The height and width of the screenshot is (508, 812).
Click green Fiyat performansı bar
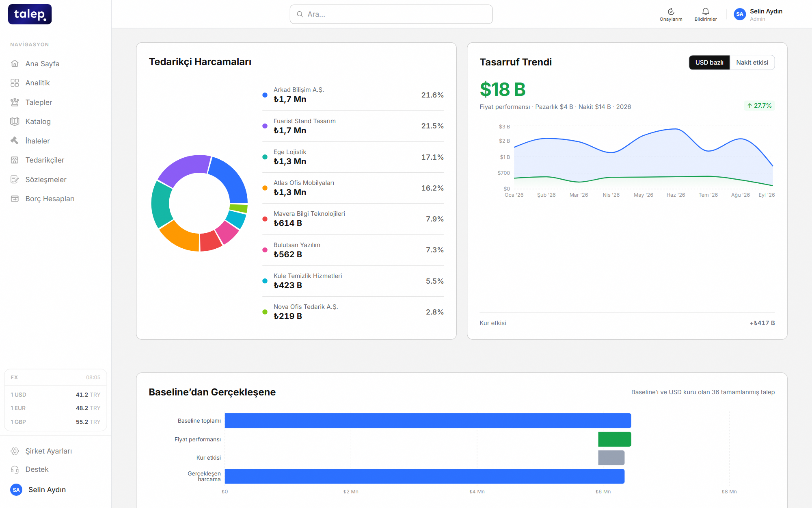click(615, 439)
